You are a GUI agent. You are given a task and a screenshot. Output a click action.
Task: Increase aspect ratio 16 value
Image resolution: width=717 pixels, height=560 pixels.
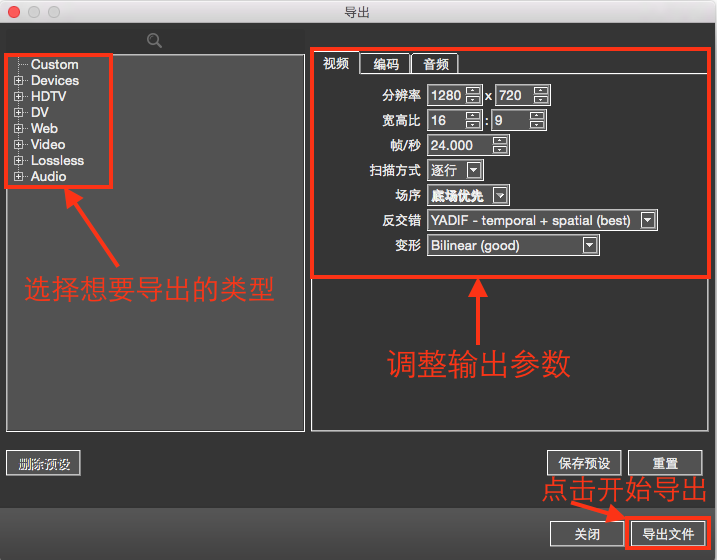473,115
